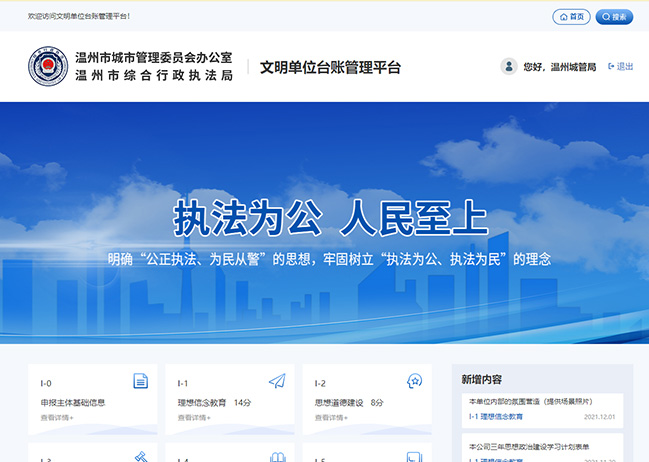Click the 文明单位台账管理平台 title
The image size is (649, 462).
tap(330, 67)
